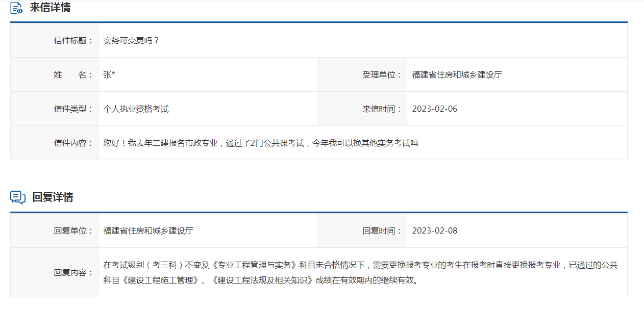Screen dimensions: 644x309
Task: Click the 来信详情 section heading
Action: click(50, 8)
